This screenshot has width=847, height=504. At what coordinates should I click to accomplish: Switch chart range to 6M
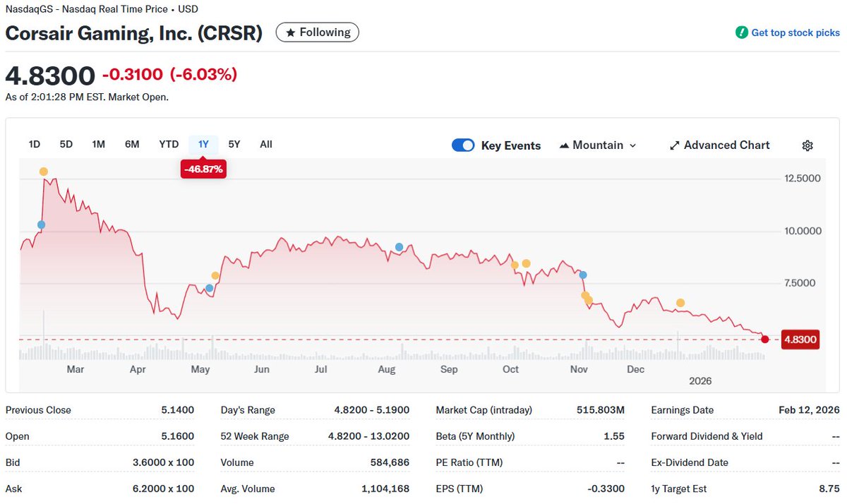click(132, 144)
